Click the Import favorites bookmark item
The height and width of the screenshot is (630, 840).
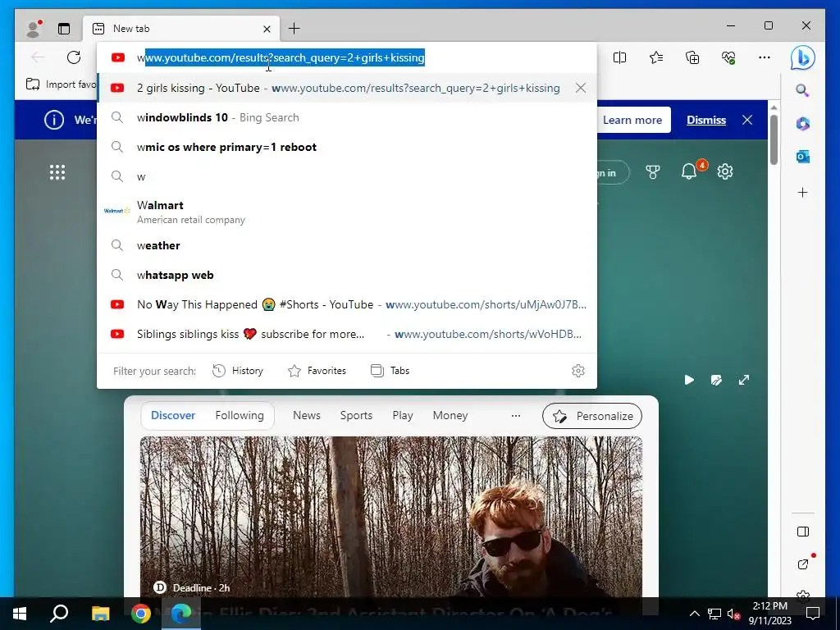tap(61, 84)
